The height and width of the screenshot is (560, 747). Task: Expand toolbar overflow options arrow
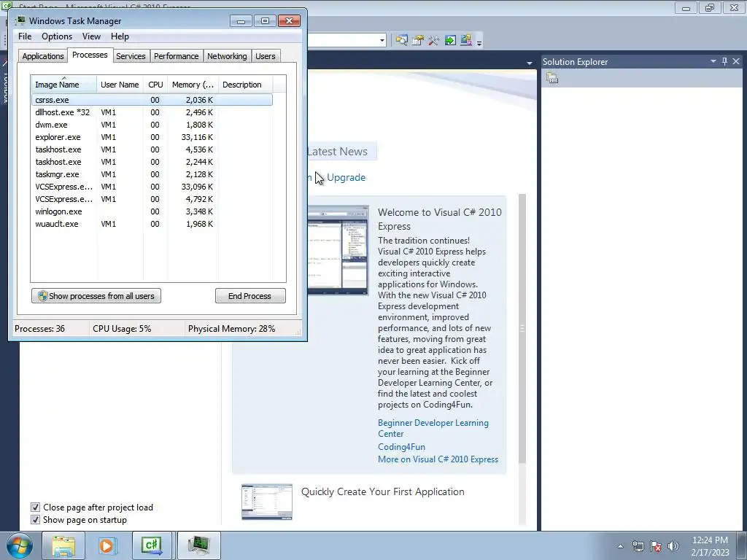(479, 42)
